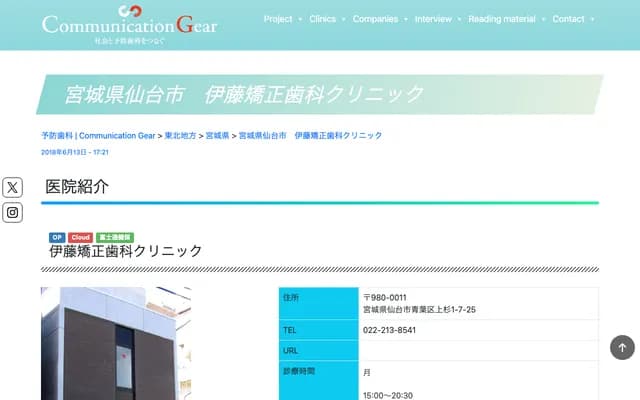The width and height of the screenshot is (640, 400).
Task: Follow the 東北地方 breadcrumb link
Action: pos(180,136)
